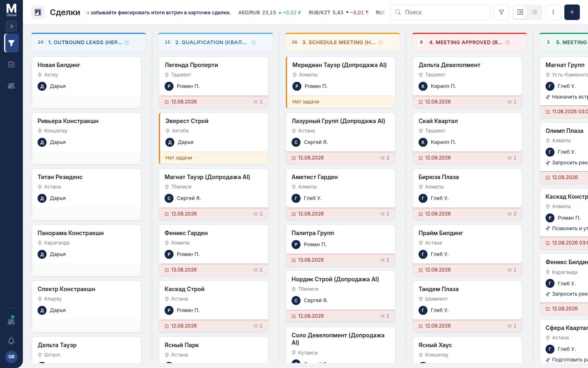Open the Олимп Плаза deal card

point(564,153)
